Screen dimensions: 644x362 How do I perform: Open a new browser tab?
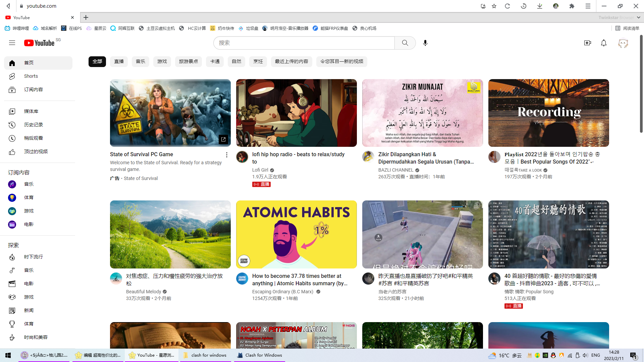pos(86,17)
